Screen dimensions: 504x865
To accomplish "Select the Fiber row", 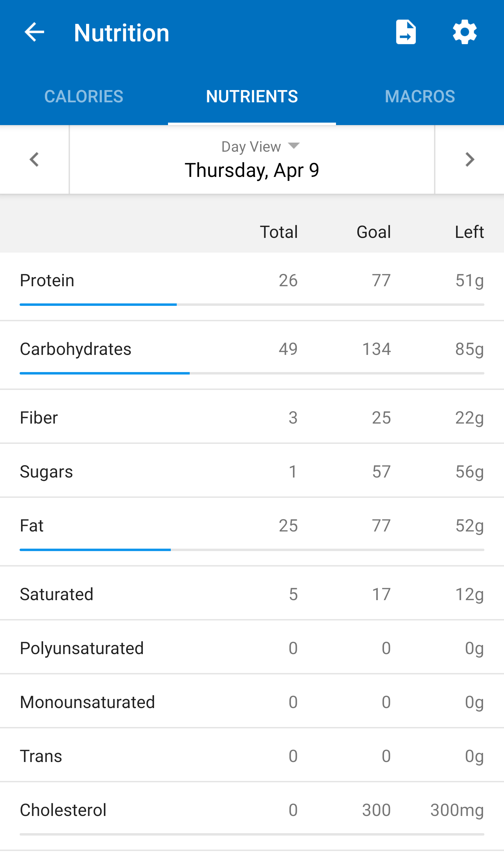I will [252, 418].
